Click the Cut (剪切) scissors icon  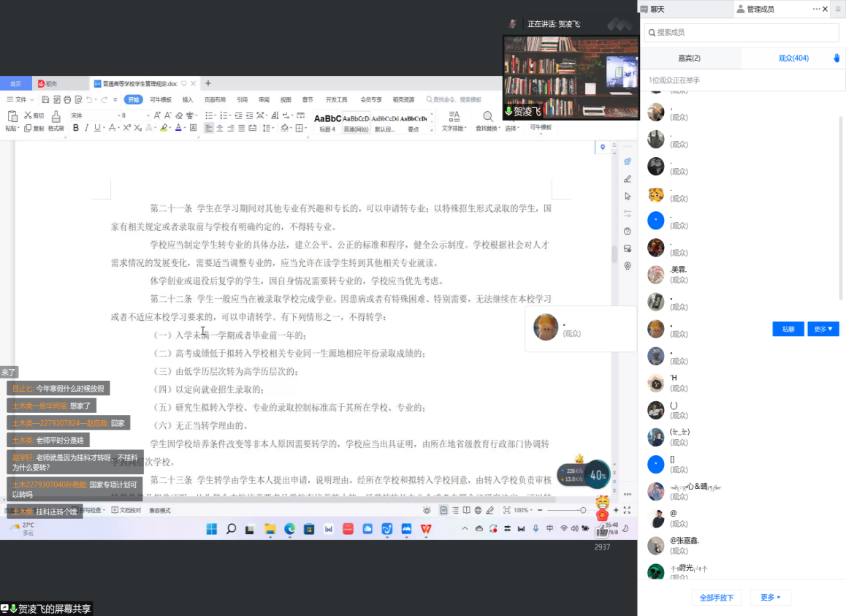tap(34, 115)
